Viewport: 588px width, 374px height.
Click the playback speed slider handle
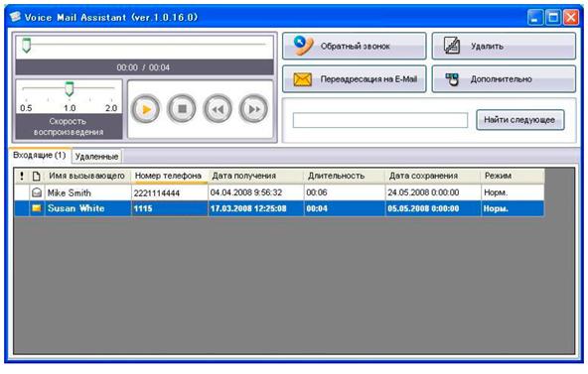69,88
